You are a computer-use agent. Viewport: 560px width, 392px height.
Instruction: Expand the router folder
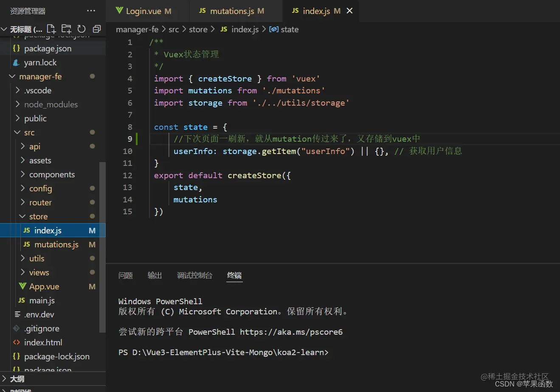pos(53,202)
